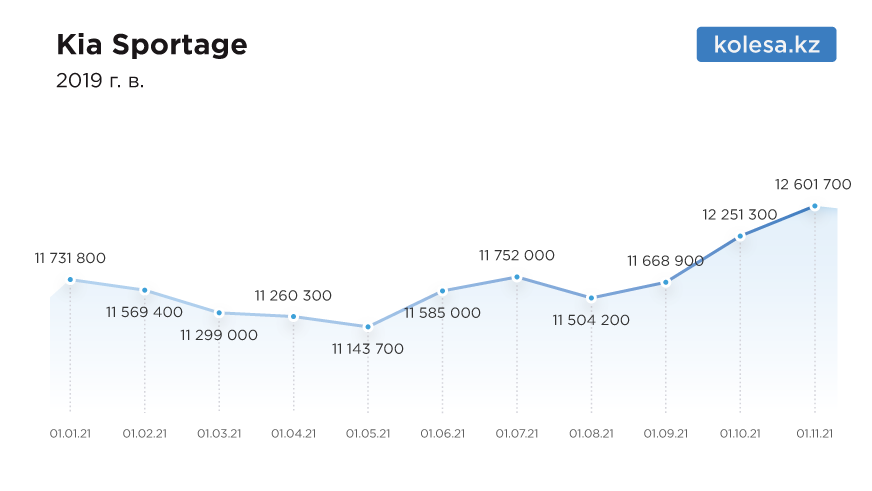
Task: Click the 01.04.21 axis date label
Action: click(294, 434)
